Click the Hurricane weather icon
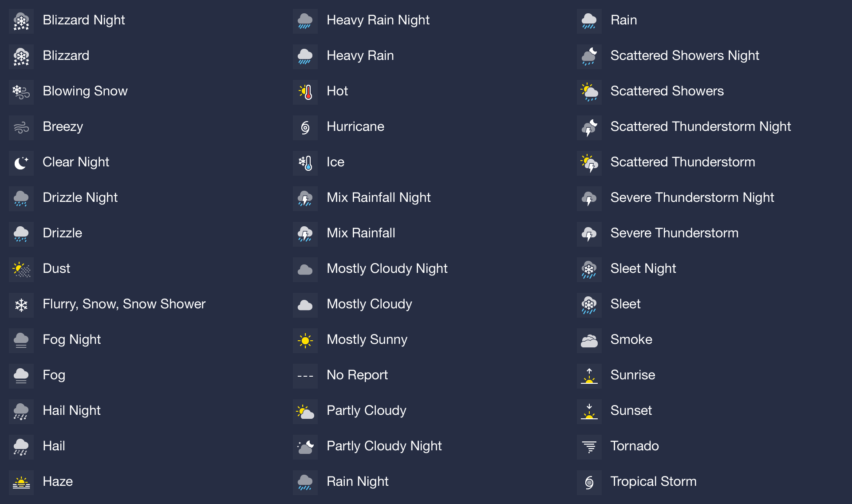The width and height of the screenshot is (852, 504). click(x=305, y=126)
